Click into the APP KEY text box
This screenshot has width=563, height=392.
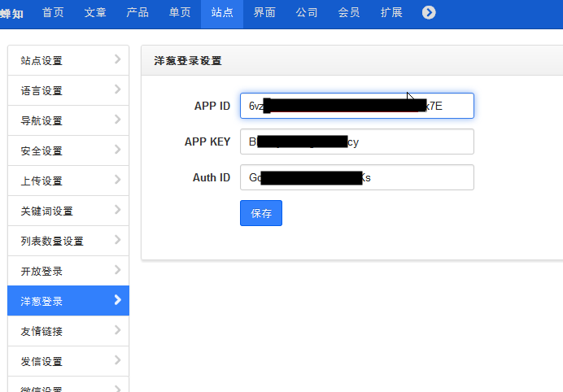(x=356, y=142)
